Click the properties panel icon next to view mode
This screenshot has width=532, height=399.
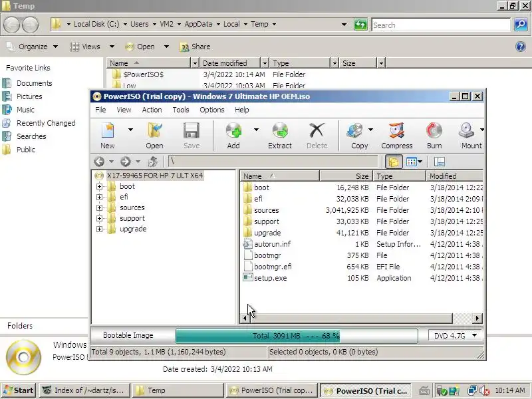(440, 162)
